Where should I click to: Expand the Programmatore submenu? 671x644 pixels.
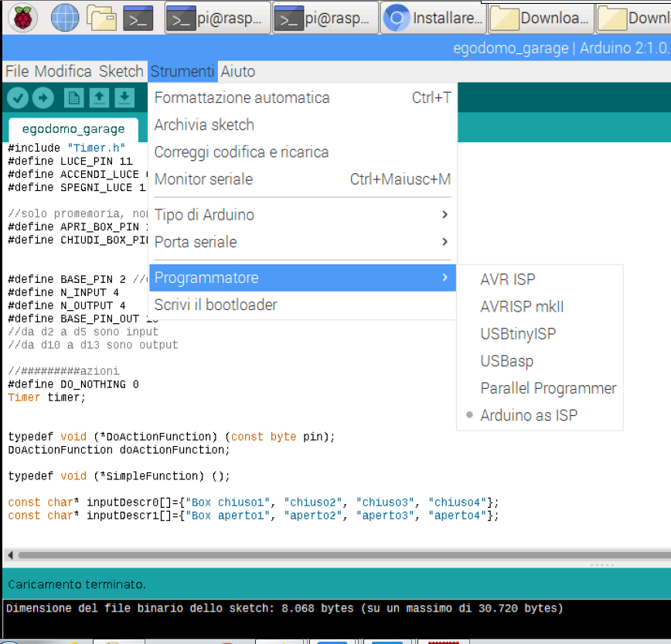302,278
